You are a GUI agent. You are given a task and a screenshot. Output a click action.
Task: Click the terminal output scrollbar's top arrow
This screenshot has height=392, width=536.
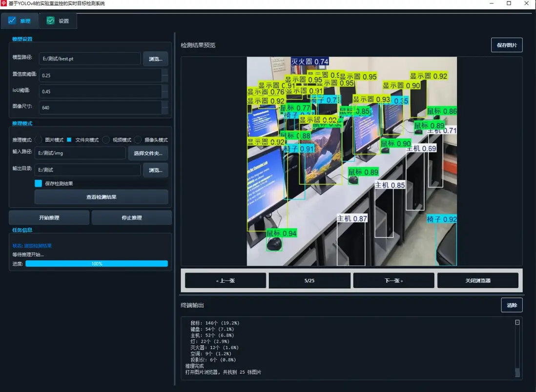coord(517,322)
